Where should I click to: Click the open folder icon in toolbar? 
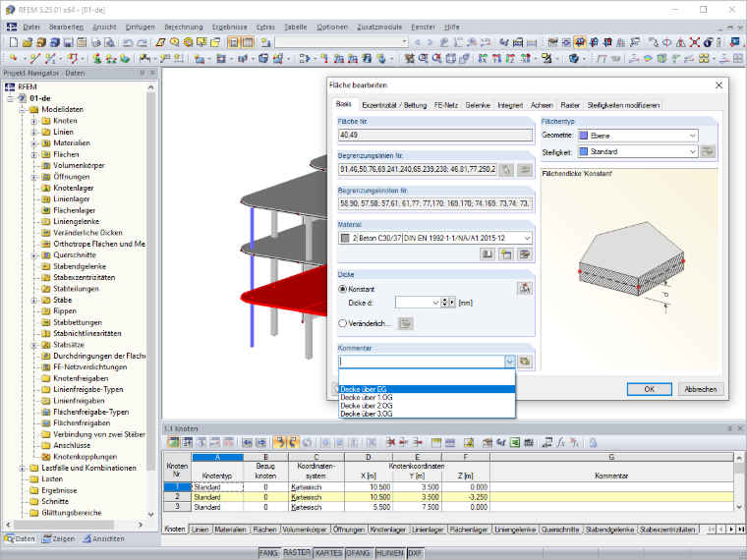click(x=28, y=42)
